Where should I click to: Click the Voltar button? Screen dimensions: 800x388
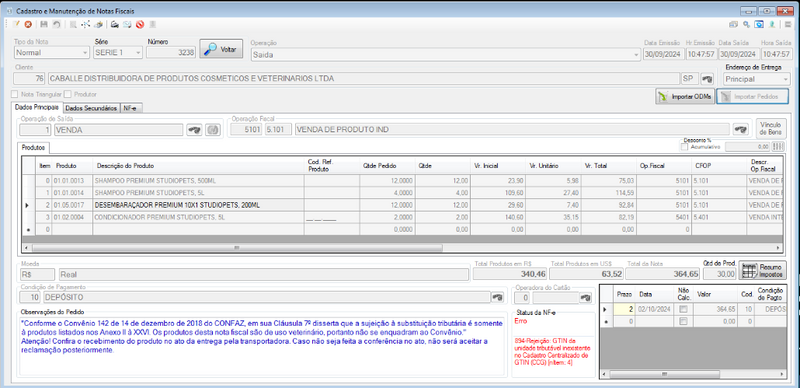221,50
